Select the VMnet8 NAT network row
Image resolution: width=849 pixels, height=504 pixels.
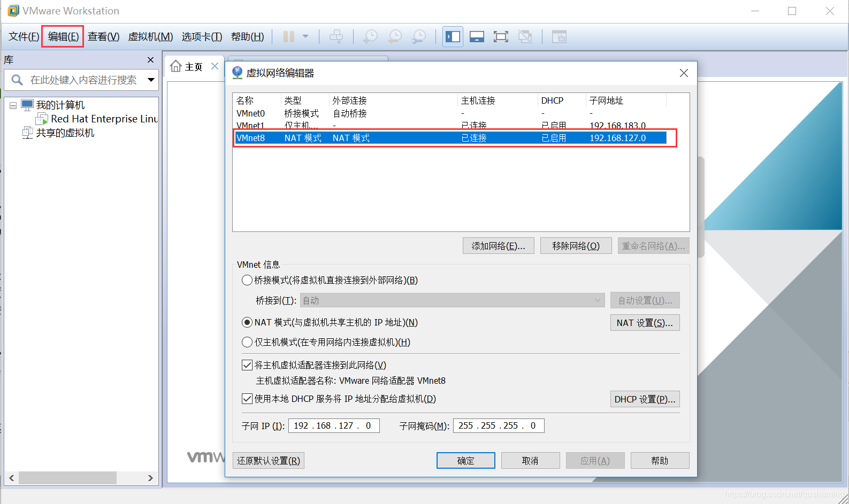tap(451, 138)
